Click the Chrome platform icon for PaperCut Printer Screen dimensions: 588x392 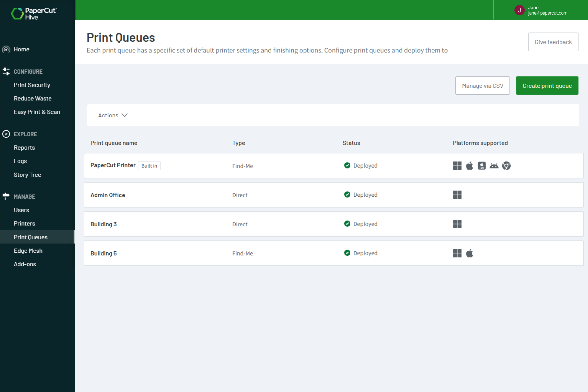pos(506,166)
